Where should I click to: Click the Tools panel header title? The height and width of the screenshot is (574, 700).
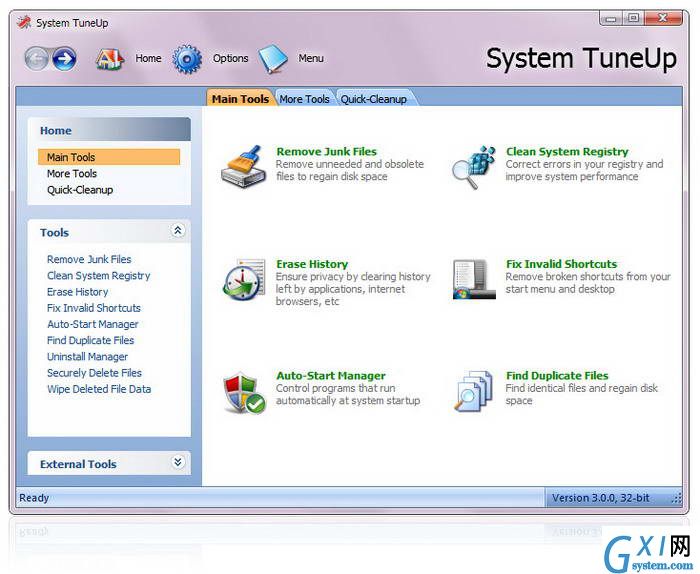[54, 233]
